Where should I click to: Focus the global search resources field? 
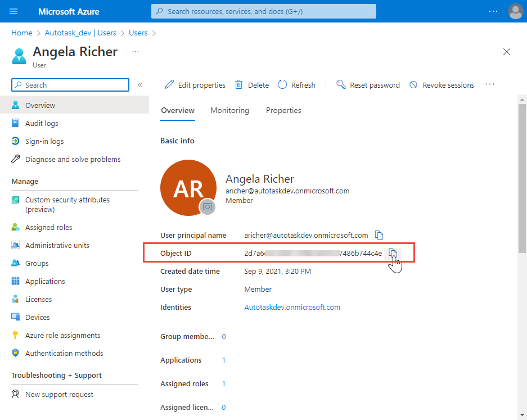coord(264,11)
